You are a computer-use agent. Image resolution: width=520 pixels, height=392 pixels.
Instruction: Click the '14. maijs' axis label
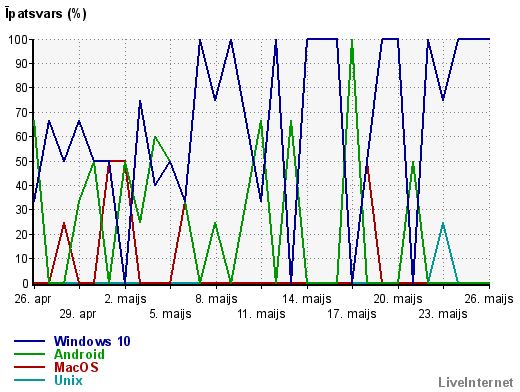pos(307,299)
